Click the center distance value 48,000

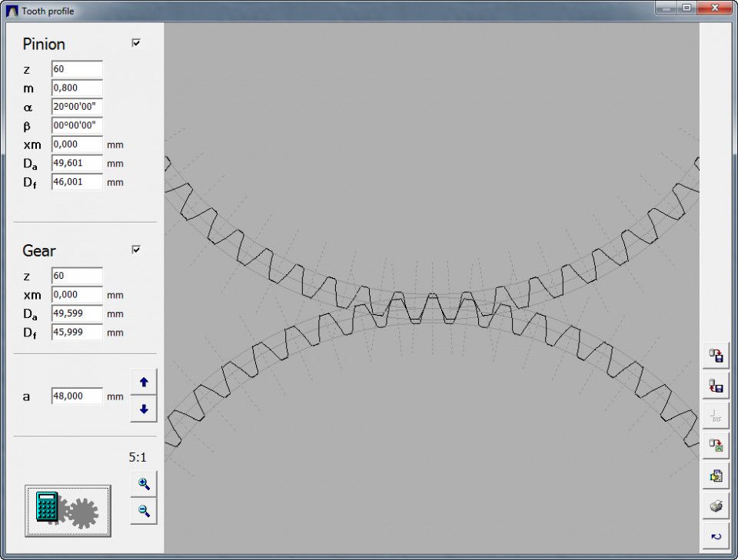75,395
